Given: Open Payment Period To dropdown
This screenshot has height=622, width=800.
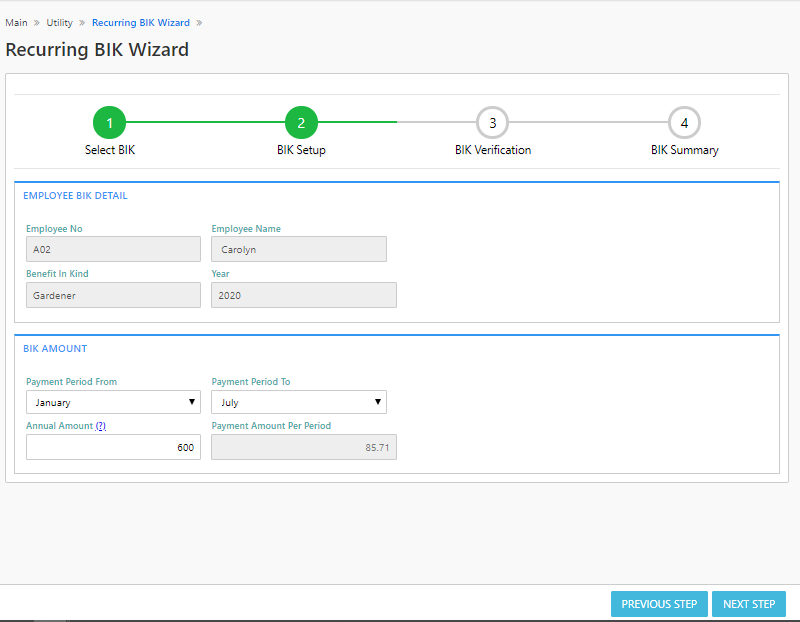Looking at the screenshot, I should click(x=299, y=402).
